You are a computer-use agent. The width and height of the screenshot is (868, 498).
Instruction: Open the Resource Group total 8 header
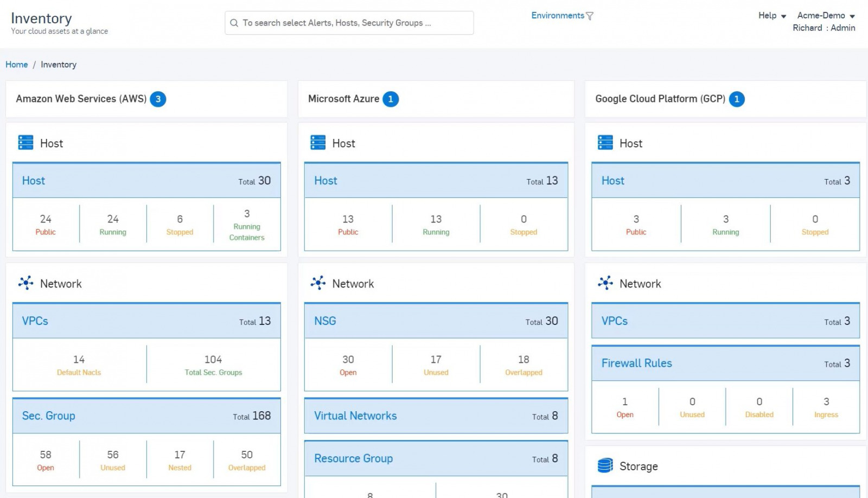[436, 458]
